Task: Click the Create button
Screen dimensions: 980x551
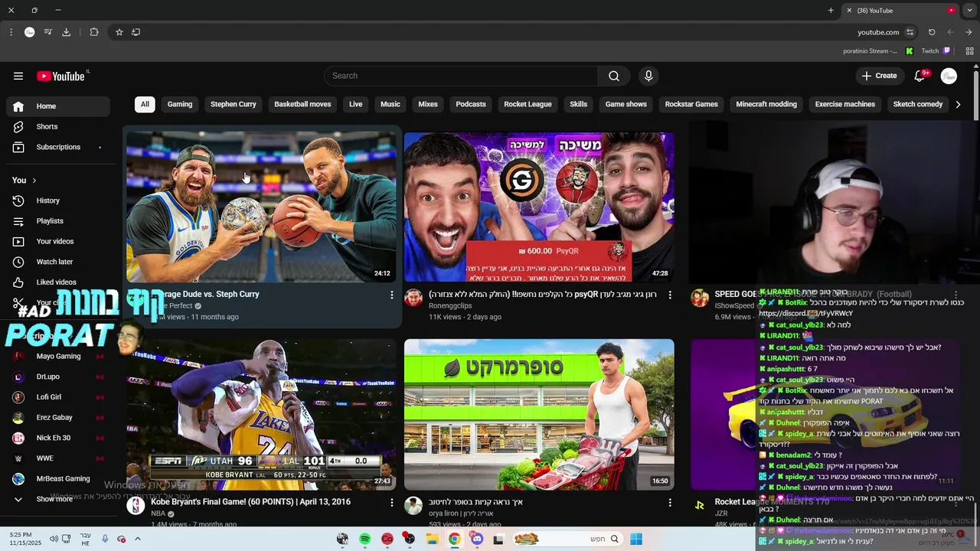Action: [x=879, y=76]
